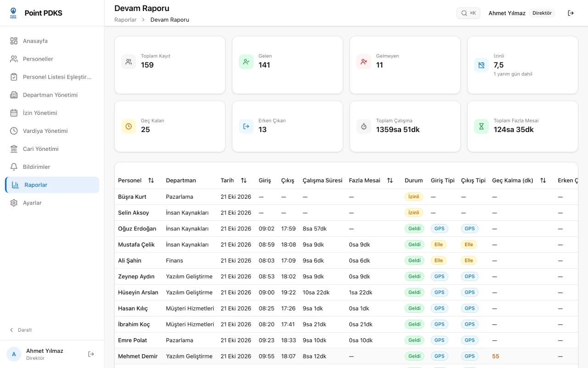Screen dimensions: 588x368
Task: Sort table by Personel column arrows
Action: point(151,180)
